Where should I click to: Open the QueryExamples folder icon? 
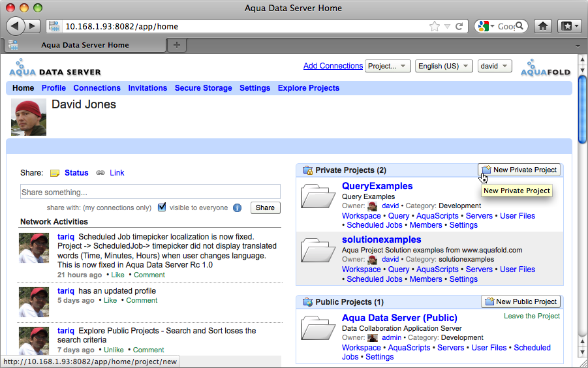pyautogui.click(x=318, y=196)
